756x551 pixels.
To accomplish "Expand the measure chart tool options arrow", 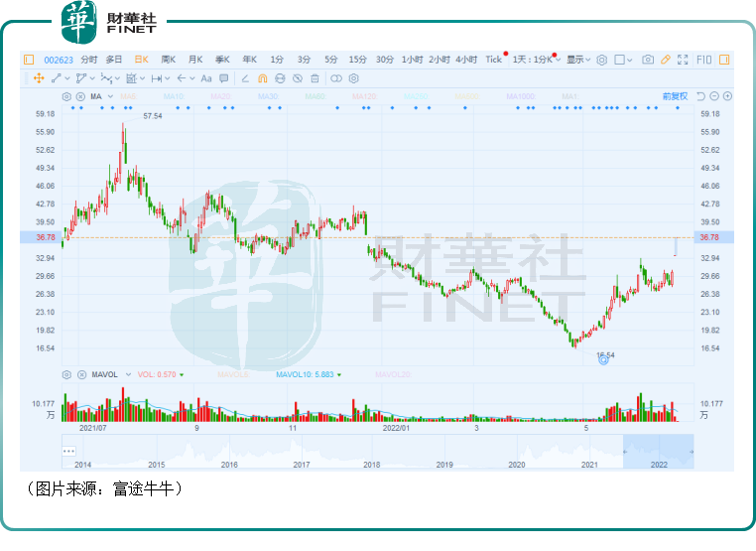I will tap(142, 78).
